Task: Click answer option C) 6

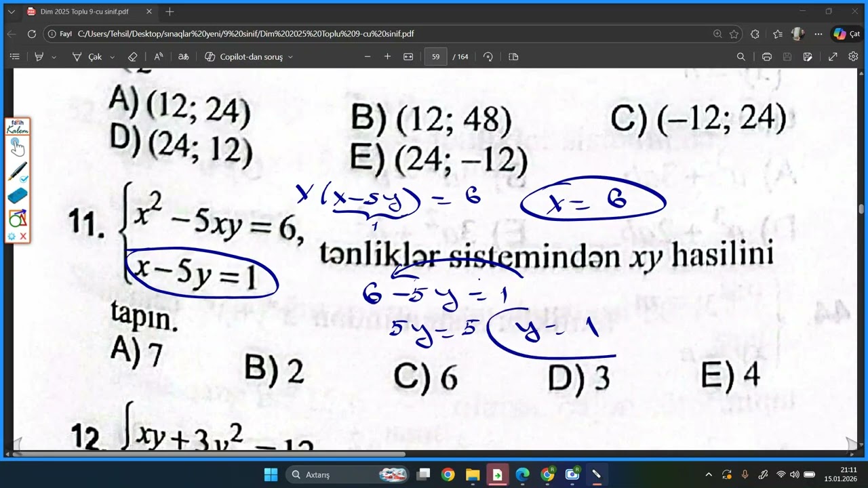Action: click(x=426, y=378)
